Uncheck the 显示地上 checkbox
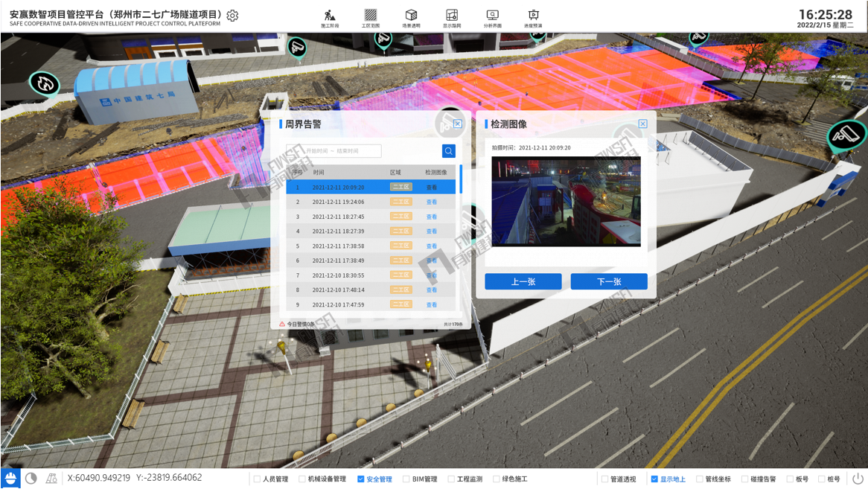 pos(654,479)
